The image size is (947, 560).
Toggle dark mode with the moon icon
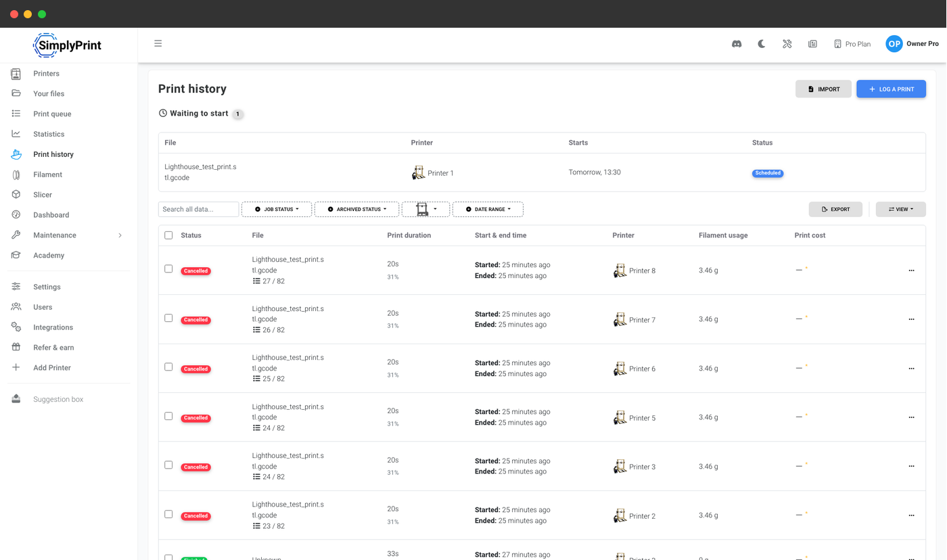[x=762, y=44]
